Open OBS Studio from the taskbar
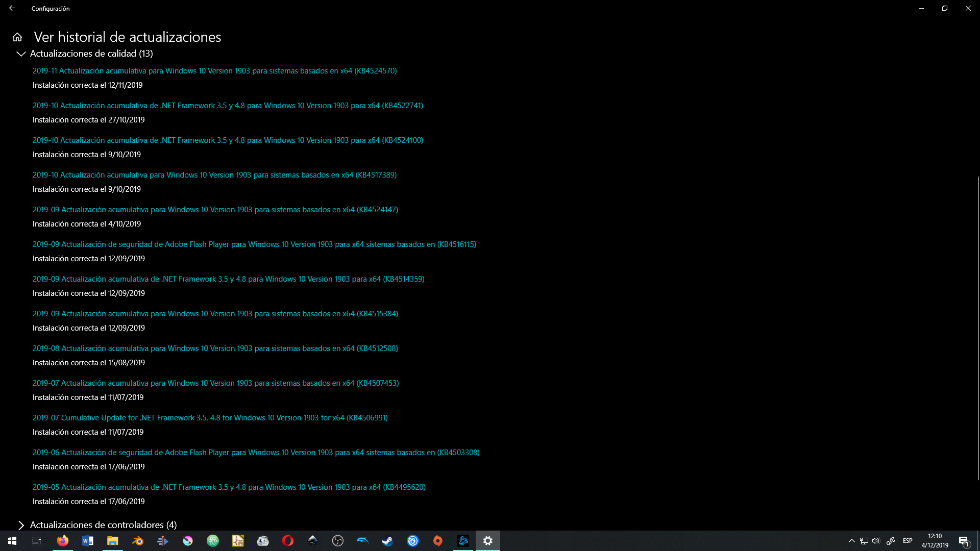The width and height of the screenshot is (980, 551). coord(338,541)
